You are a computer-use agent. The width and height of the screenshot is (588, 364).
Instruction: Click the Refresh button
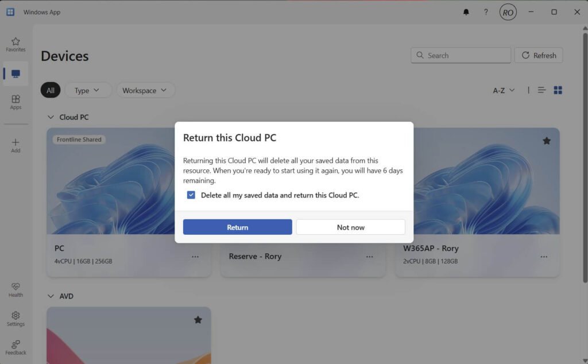(x=539, y=55)
